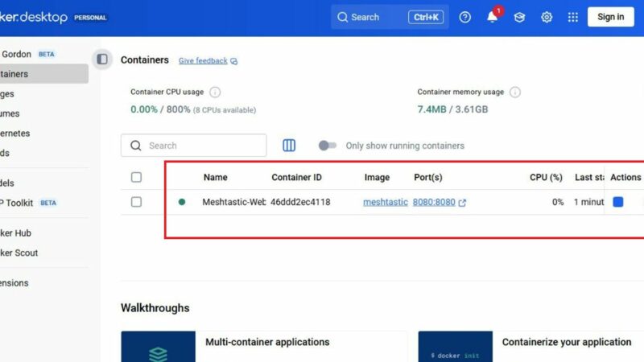Click the containers Search input

click(193, 146)
